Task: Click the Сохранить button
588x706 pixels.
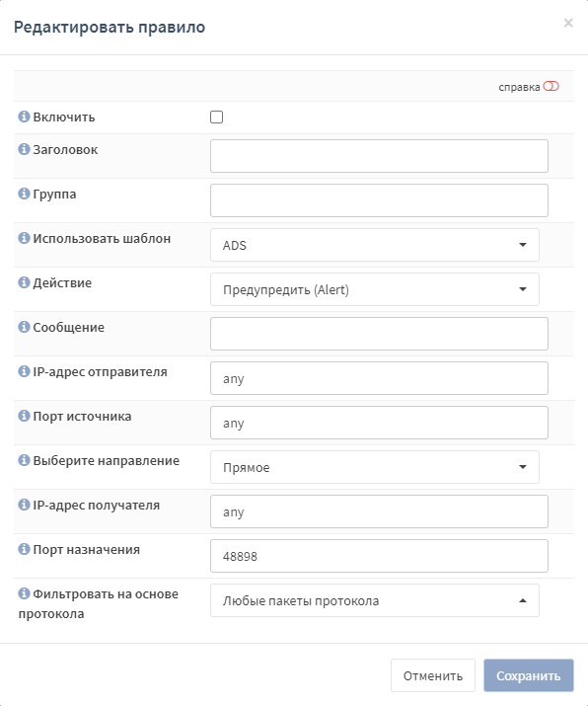Action: click(x=529, y=675)
